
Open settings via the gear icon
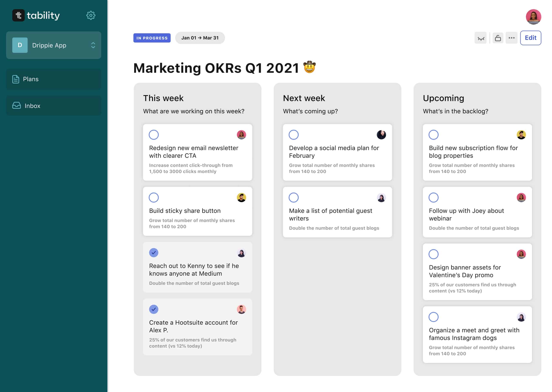coord(91,15)
